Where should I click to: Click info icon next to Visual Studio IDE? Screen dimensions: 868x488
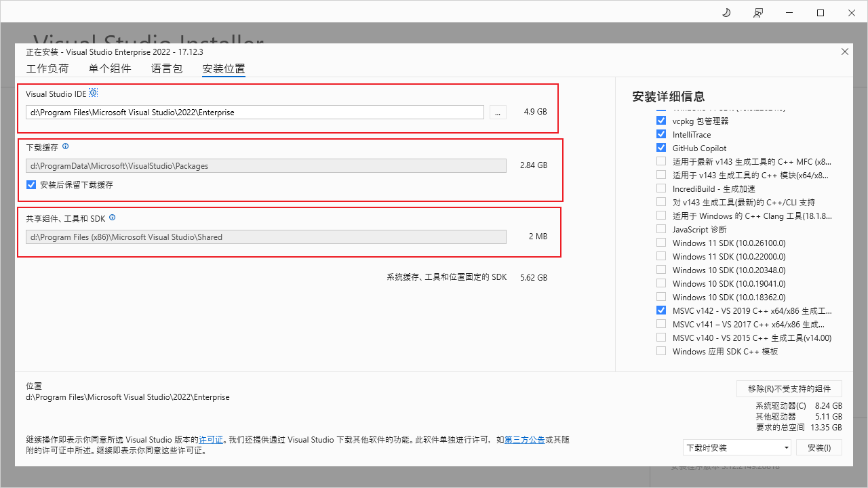tap(94, 93)
